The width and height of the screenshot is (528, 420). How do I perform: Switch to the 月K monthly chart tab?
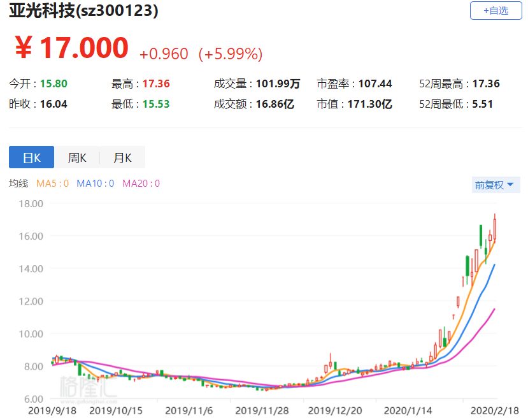click(x=122, y=157)
